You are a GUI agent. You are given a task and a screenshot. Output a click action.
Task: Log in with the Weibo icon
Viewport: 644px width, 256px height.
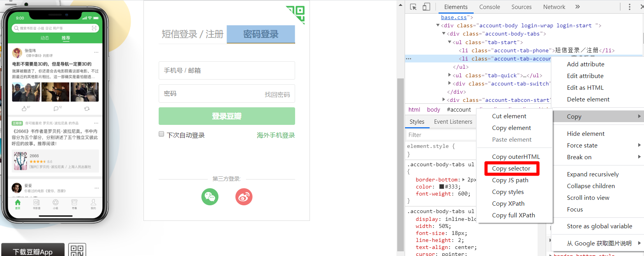click(x=244, y=197)
